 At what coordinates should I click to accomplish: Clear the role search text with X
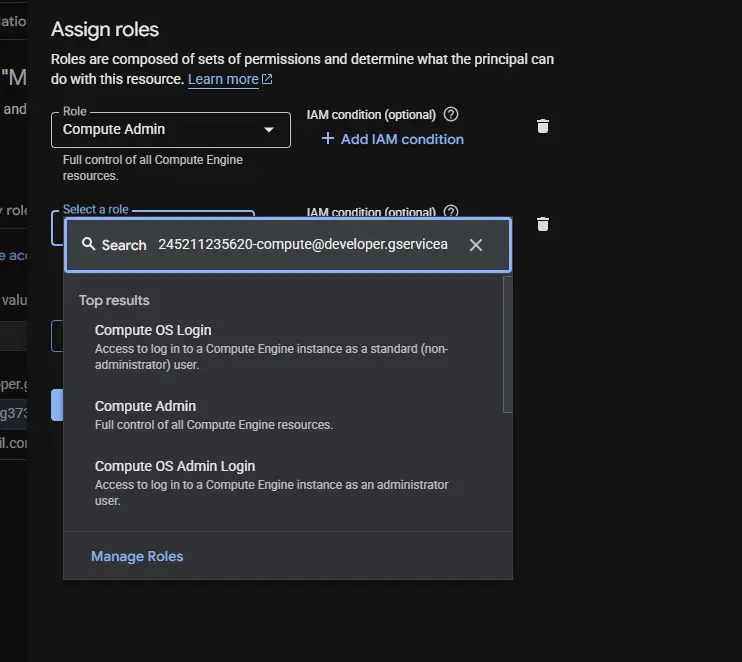476,245
